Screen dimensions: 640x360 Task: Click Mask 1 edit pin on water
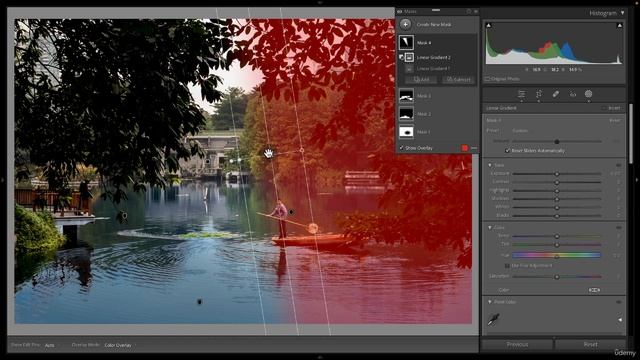[x=200, y=302]
